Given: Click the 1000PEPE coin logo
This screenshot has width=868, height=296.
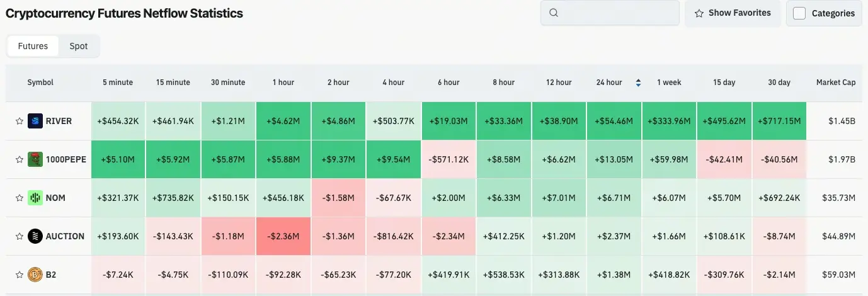Looking at the screenshot, I should tap(35, 159).
